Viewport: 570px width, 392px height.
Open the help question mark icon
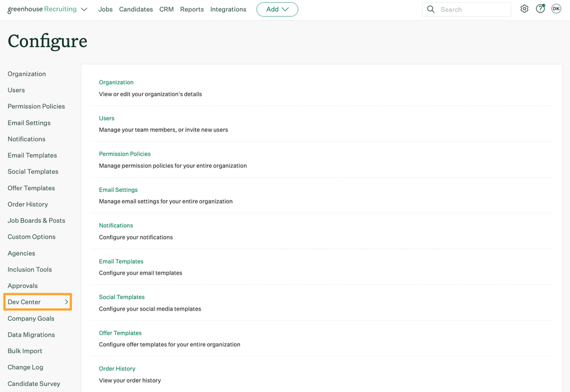pyautogui.click(x=540, y=9)
